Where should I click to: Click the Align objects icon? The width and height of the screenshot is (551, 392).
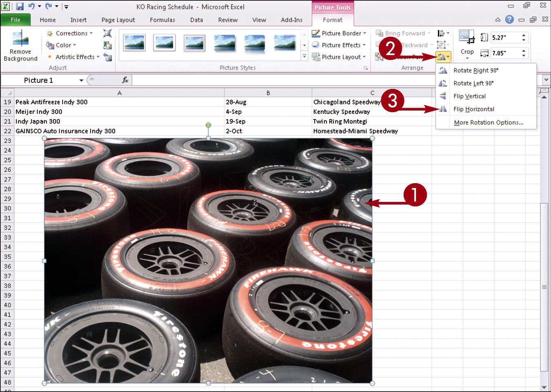coord(443,33)
